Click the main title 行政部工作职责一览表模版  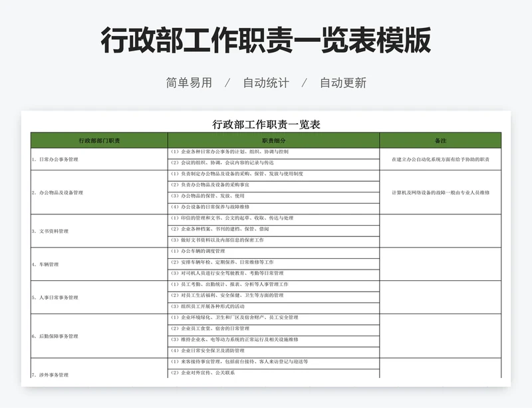point(266,40)
